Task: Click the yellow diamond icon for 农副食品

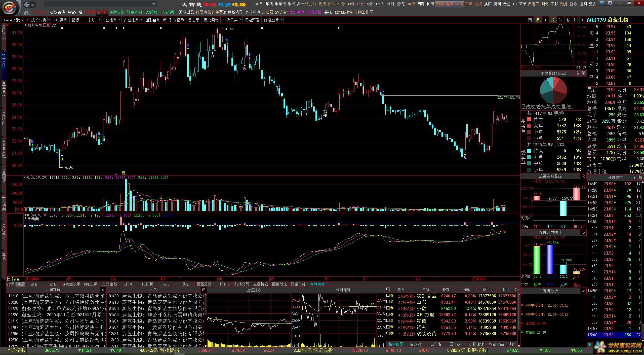Action: point(392,296)
